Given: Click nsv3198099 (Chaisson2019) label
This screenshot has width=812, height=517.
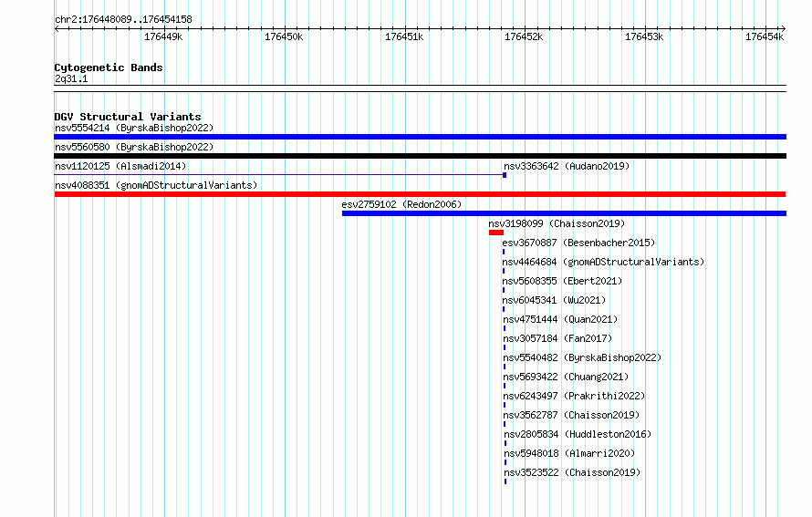Looking at the screenshot, I should (x=557, y=223).
